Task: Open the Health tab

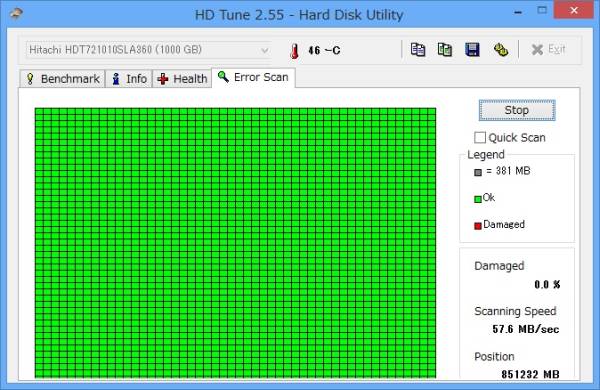Action: (182, 79)
